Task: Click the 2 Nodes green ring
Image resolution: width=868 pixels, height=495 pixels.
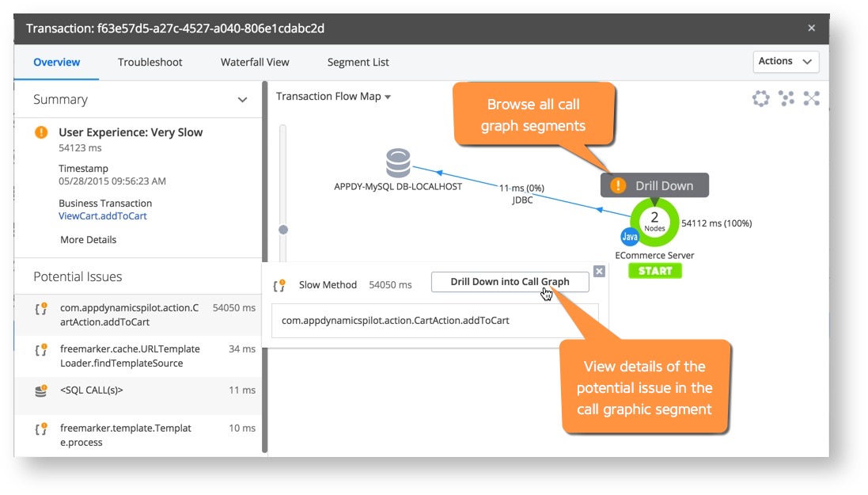Action: (x=654, y=223)
